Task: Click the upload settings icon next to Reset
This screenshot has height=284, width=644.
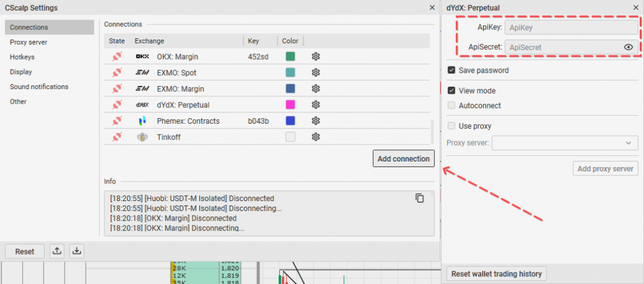Action: pyautogui.click(x=57, y=251)
